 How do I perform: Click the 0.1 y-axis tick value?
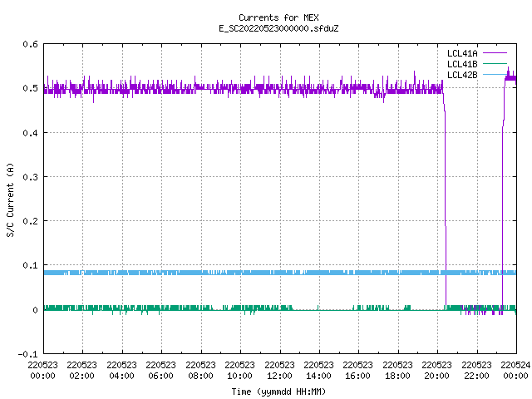[30, 265]
